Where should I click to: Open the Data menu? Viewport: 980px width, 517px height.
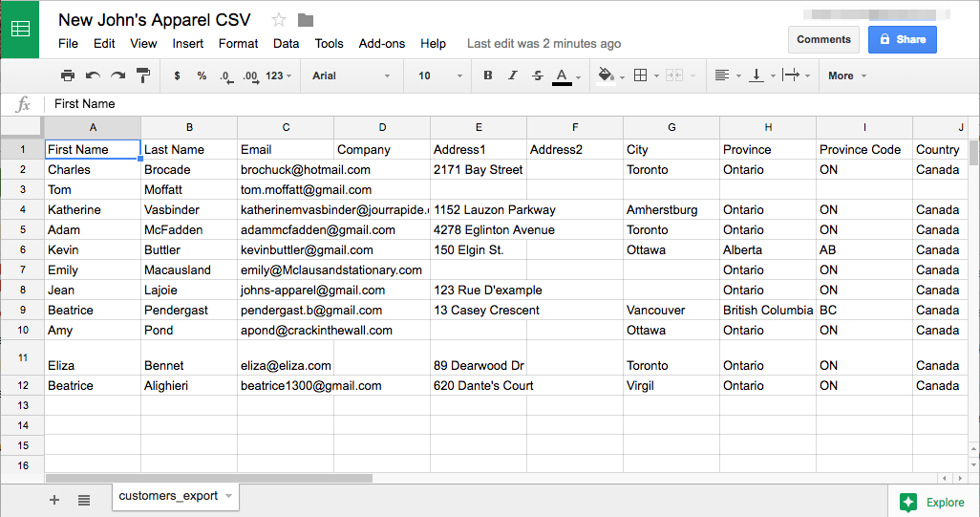coord(286,43)
